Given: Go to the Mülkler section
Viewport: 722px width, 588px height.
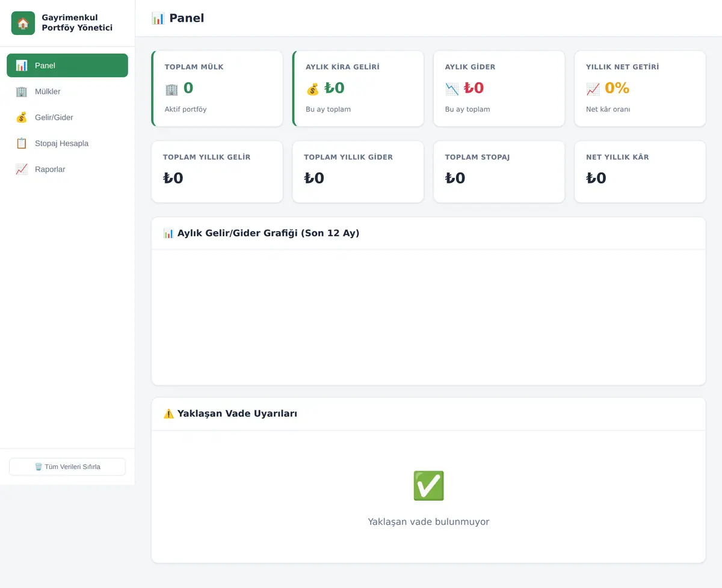Looking at the screenshot, I should [67, 91].
